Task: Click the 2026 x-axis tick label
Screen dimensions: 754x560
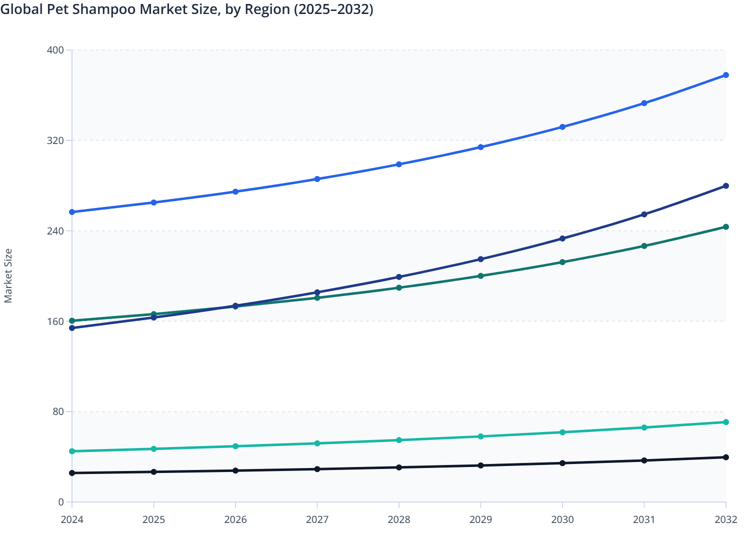Action: [x=235, y=519]
